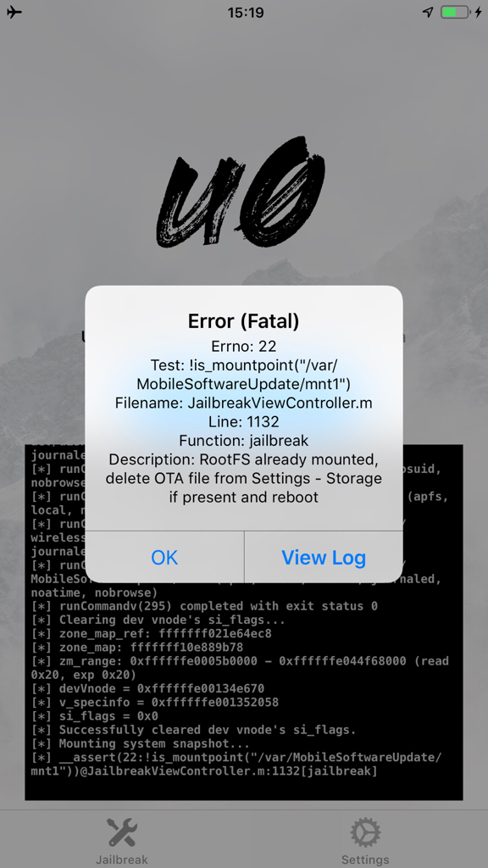Click the RootFS already mounted description
488x868 pixels.
click(x=244, y=478)
